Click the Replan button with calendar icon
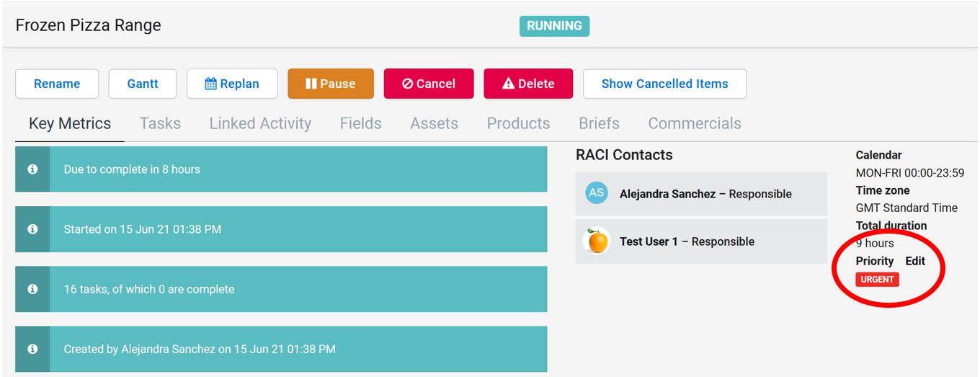The image size is (980, 377). pyautogui.click(x=232, y=84)
